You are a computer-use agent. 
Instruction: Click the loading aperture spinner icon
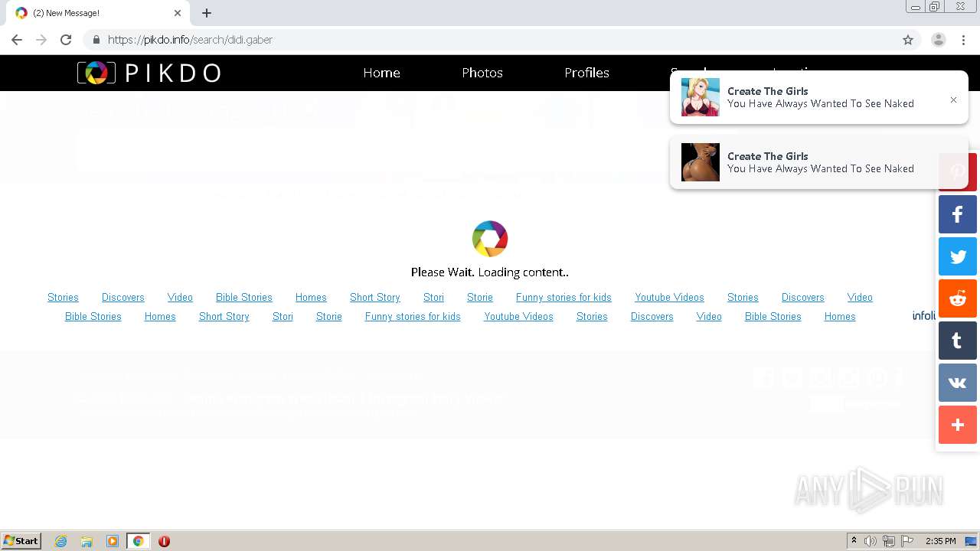490,239
